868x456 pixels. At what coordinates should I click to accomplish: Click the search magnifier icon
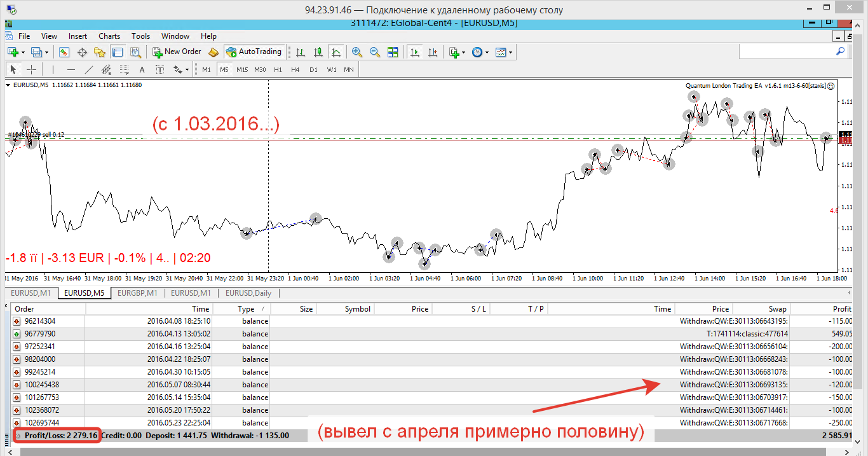pos(841,52)
